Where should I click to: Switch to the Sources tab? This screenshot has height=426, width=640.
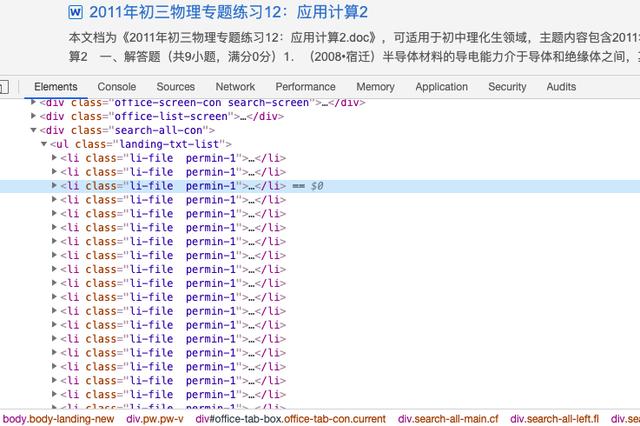point(176,87)
